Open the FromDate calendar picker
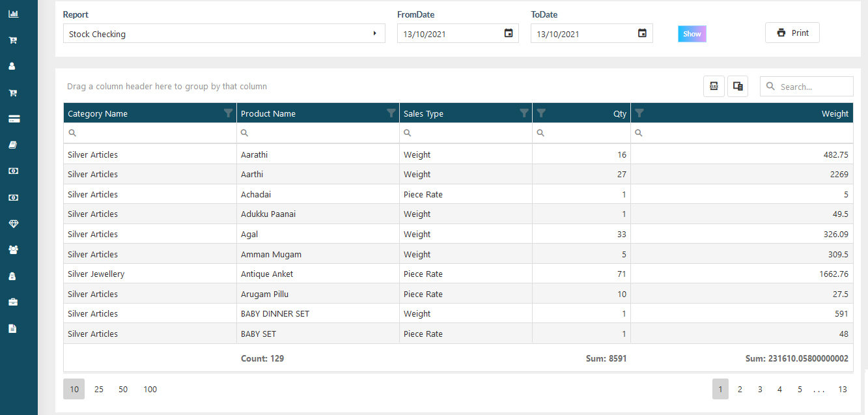 [509, 33]
